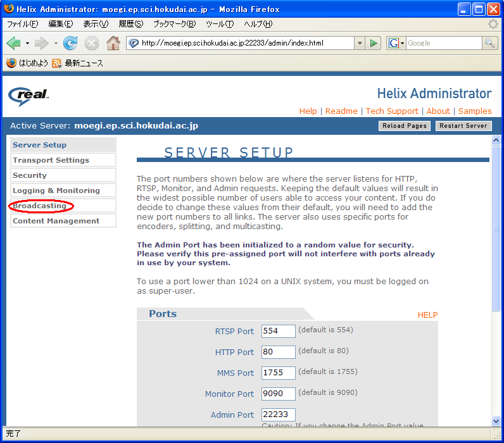Image resolution: width=504 pixels, height=443 pixels.
Task: Select Security in sidebar
Action: click(63, 175)
